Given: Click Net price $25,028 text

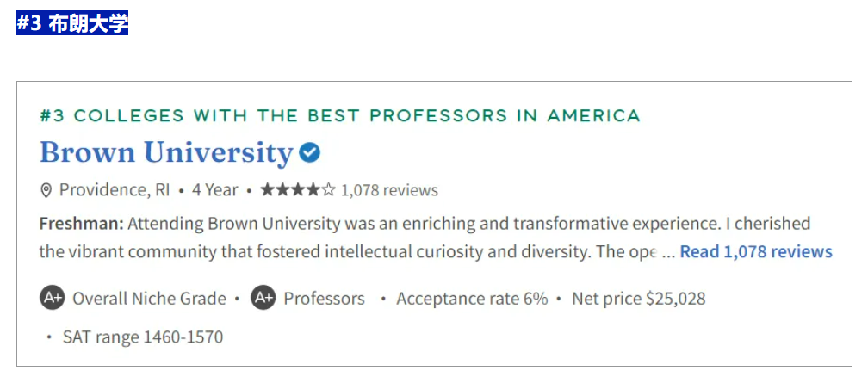Looking at the screenshot, I should point(639,299).
